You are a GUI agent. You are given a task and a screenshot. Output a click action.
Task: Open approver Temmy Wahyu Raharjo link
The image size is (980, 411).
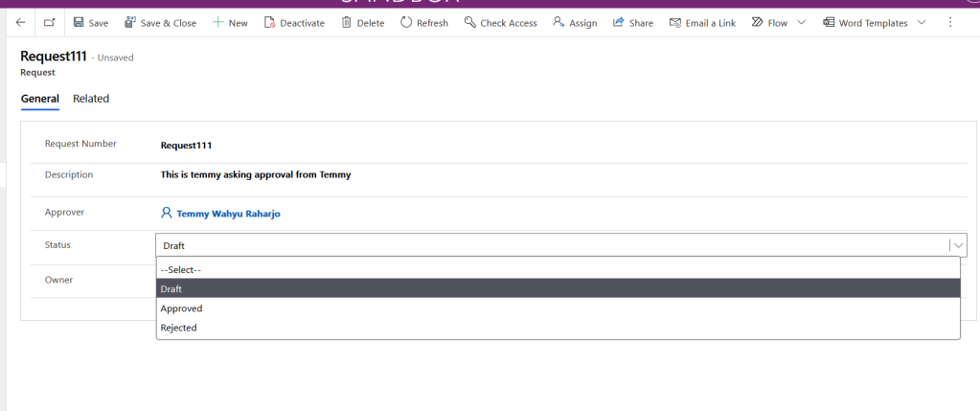click(228, 214)
